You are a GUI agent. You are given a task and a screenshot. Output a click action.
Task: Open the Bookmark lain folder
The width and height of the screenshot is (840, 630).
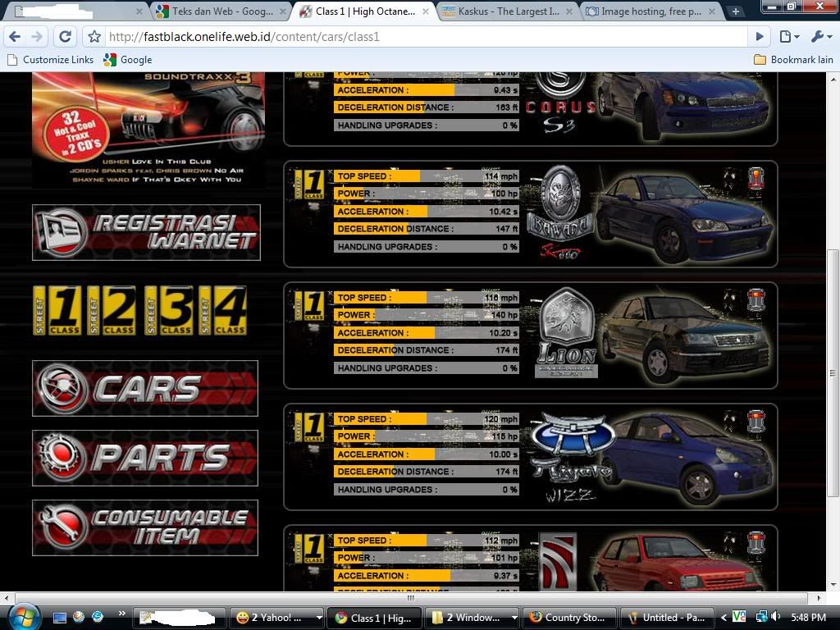(x=793, y=59)
